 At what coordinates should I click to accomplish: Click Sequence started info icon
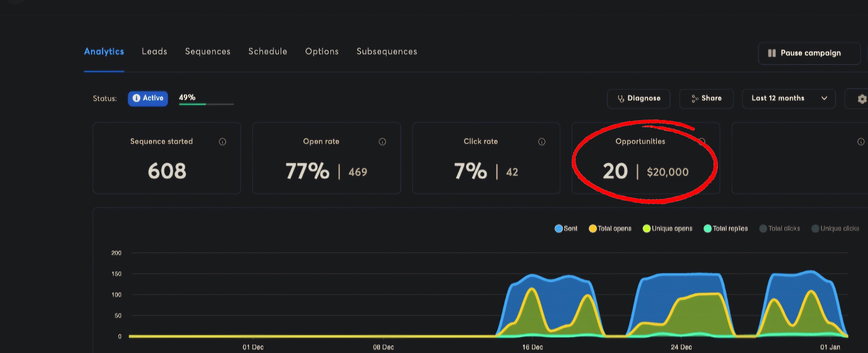point(222,142)
